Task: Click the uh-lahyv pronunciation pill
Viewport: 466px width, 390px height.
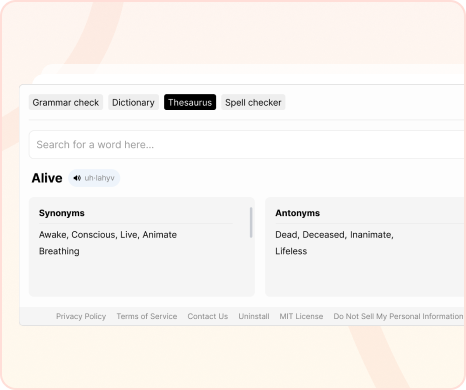Action: click(94, 178)
